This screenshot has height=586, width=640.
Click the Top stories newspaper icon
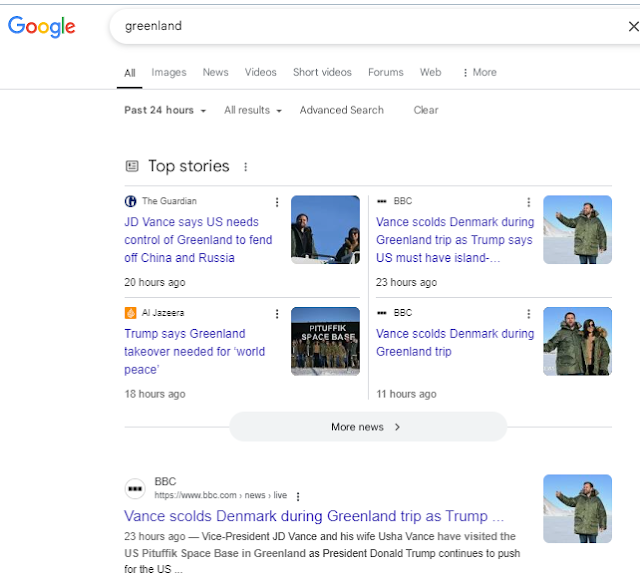click(132, 166)
